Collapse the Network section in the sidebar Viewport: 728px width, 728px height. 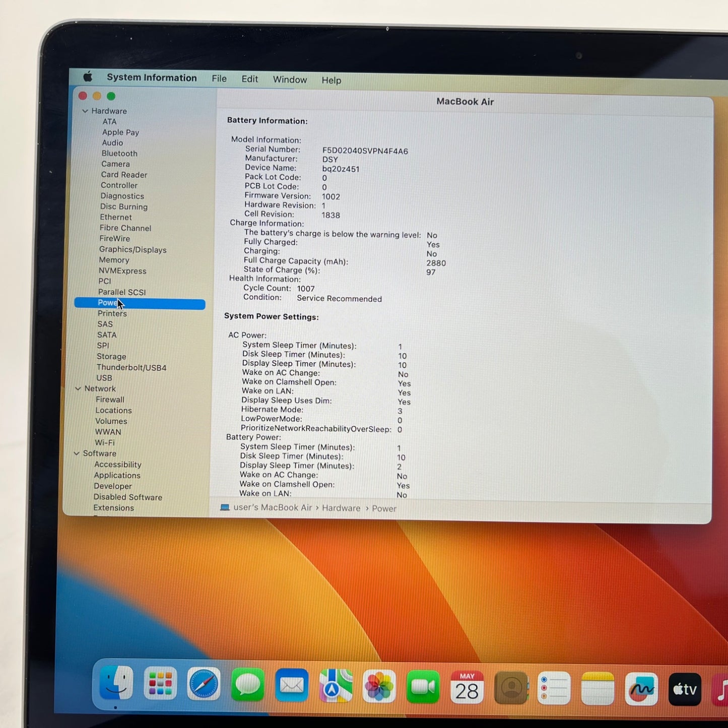point(78,388)
